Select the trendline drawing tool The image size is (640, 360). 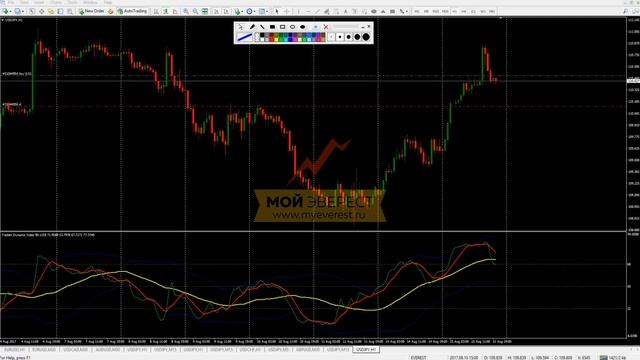318,11
